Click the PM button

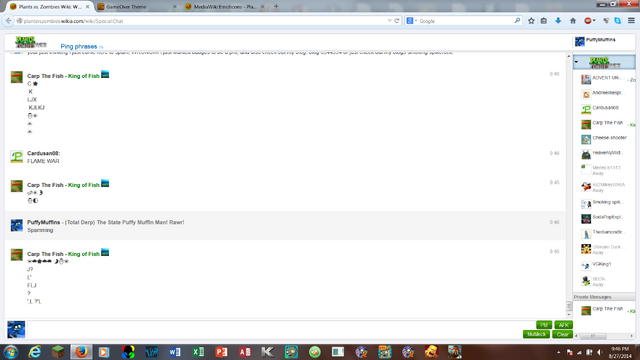pos(544,325)
